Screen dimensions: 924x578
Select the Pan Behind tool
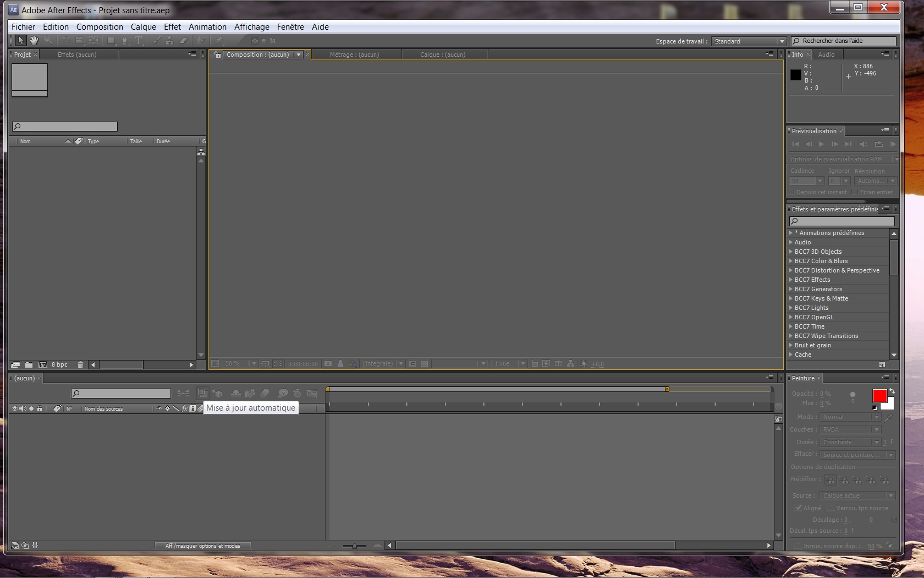[94, 40]
